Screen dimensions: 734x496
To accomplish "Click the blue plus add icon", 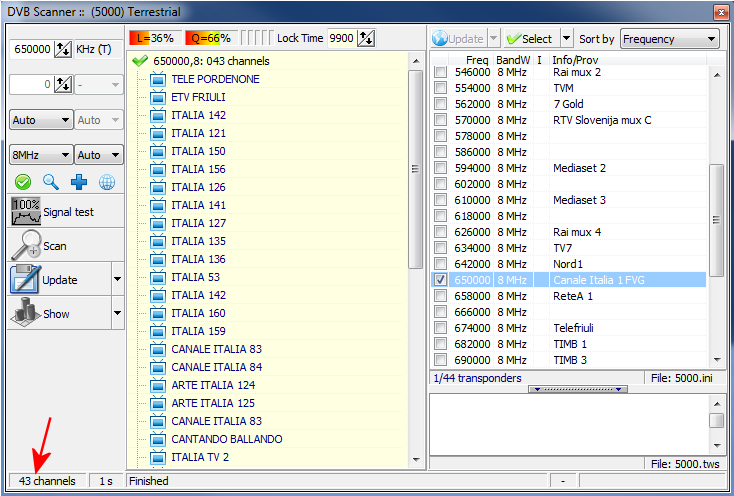I will [x=79, y=182].
